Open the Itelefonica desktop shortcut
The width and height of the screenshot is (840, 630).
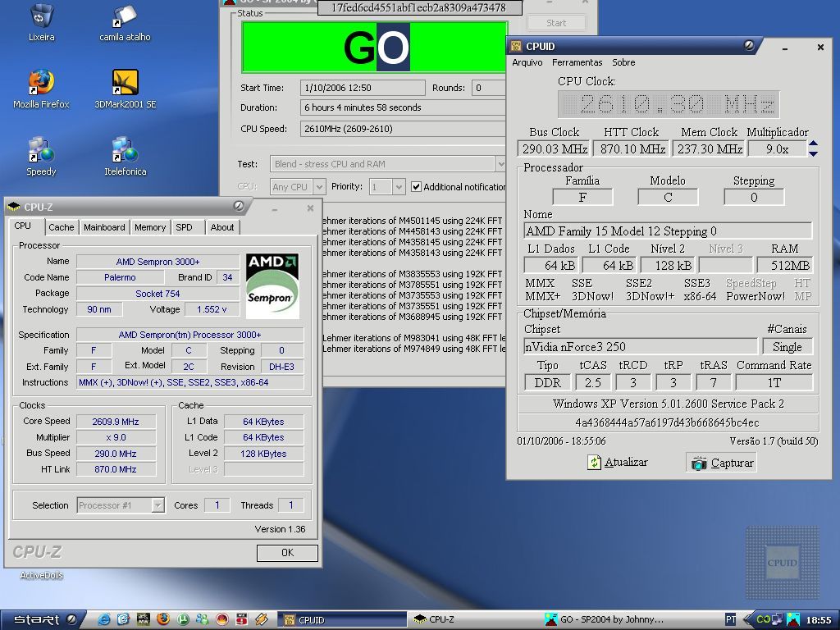pos(126,157)
